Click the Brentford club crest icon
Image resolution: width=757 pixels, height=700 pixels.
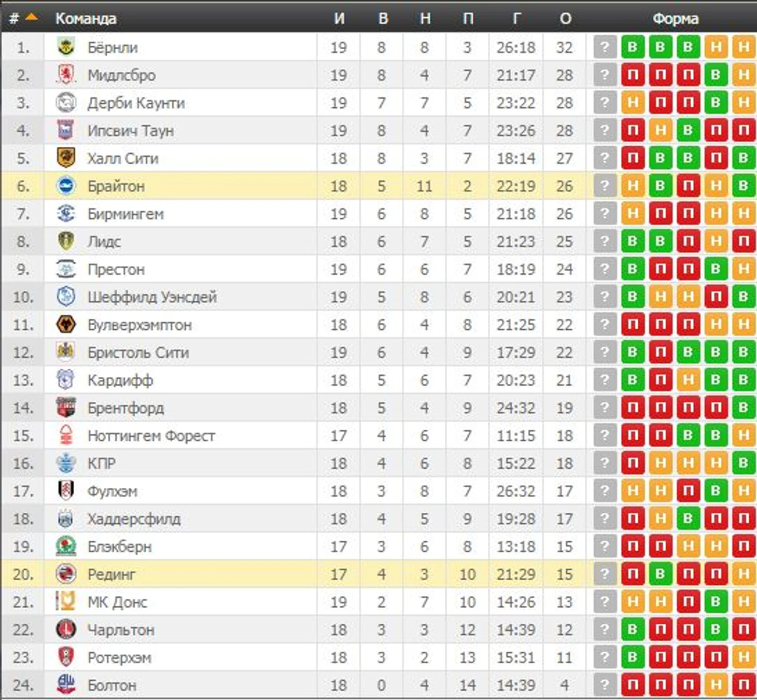[66, 408]
